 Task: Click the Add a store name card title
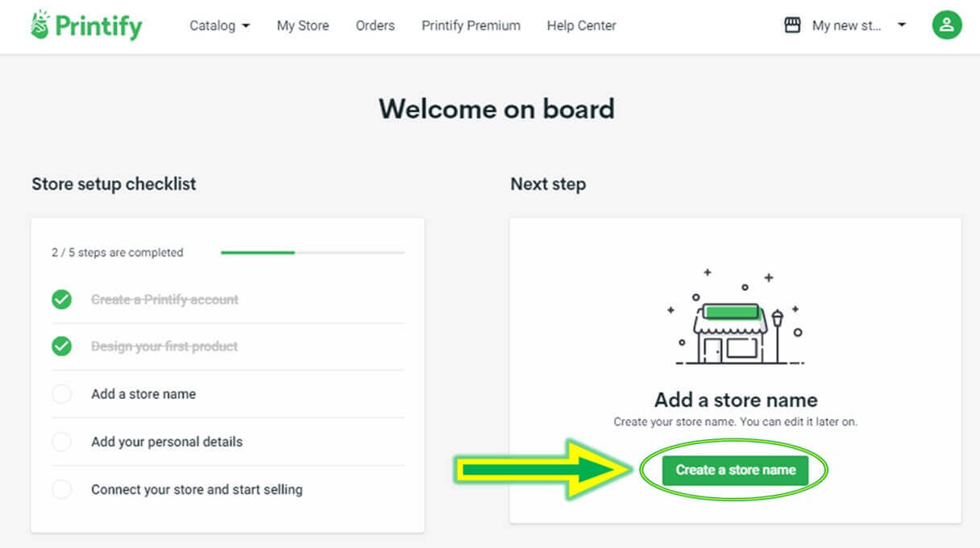click(736, 400)
